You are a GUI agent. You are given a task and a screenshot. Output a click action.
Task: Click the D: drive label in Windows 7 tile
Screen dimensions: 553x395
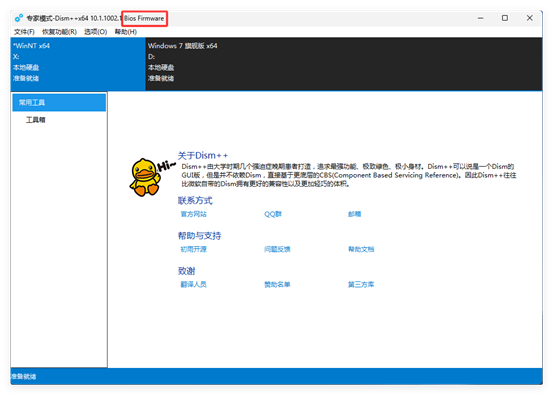click(x=151, y=57)
